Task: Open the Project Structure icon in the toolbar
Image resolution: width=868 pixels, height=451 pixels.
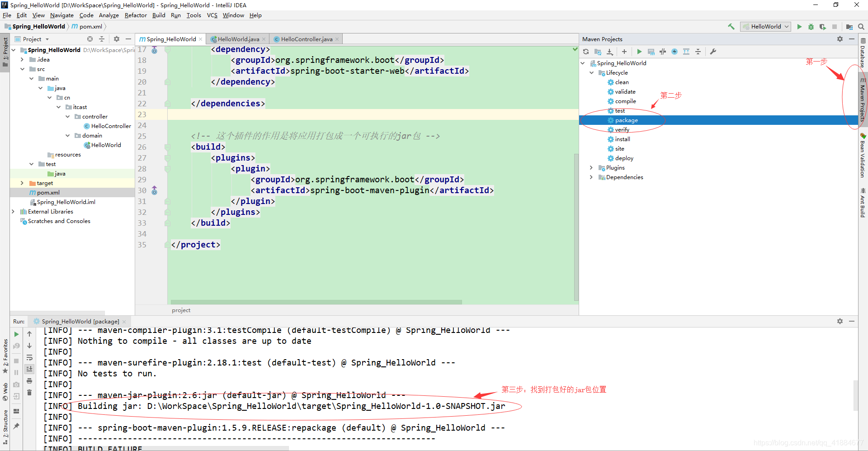Action: [x=849, y=27]
